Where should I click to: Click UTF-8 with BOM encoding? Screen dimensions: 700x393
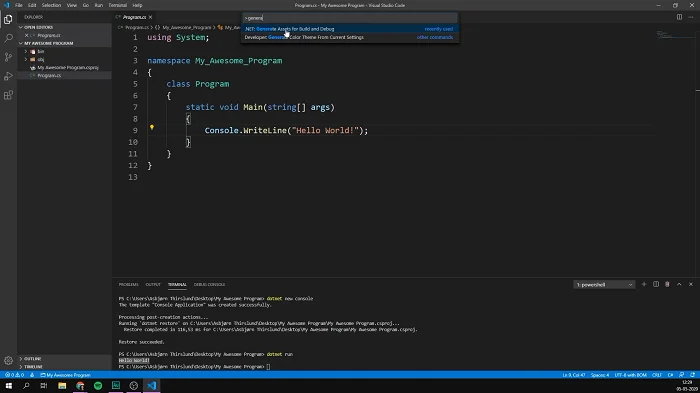pos(630,375)
